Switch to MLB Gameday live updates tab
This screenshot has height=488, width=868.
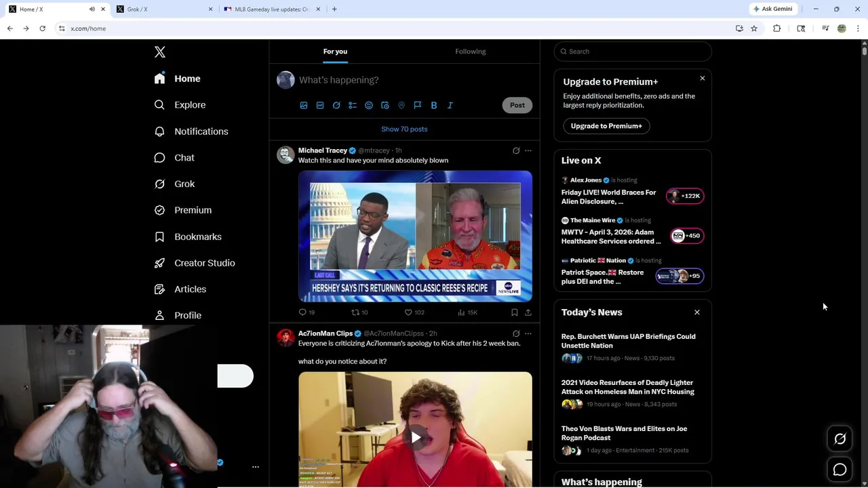tap(272, 9)
